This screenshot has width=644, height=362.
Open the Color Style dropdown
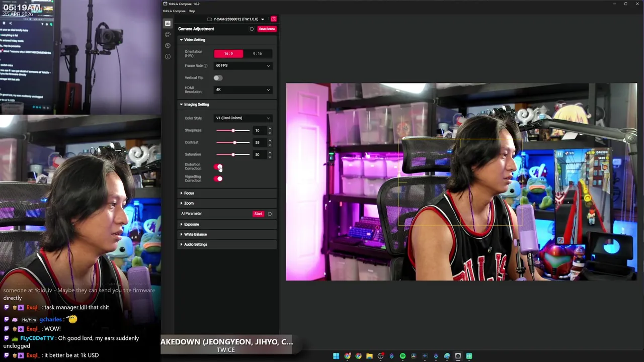[x=243, y=118]
